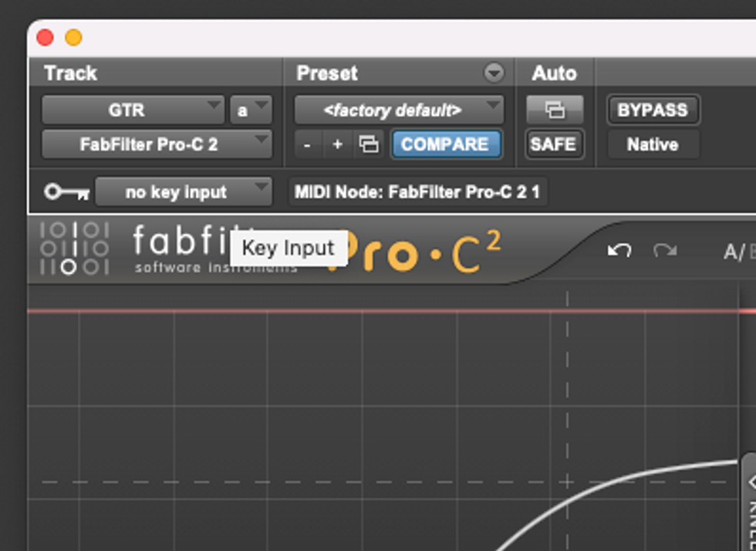Select the next preset with plus button

coord(338,144)
